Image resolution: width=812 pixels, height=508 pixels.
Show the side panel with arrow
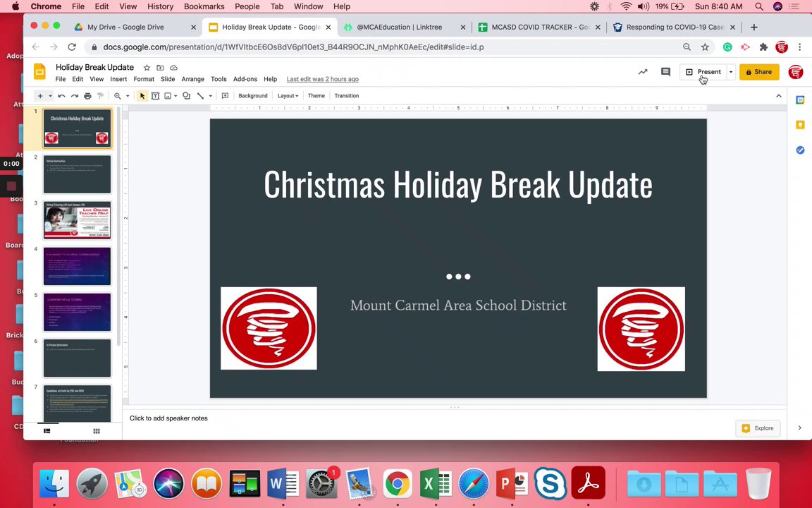(x=799, y=428)
